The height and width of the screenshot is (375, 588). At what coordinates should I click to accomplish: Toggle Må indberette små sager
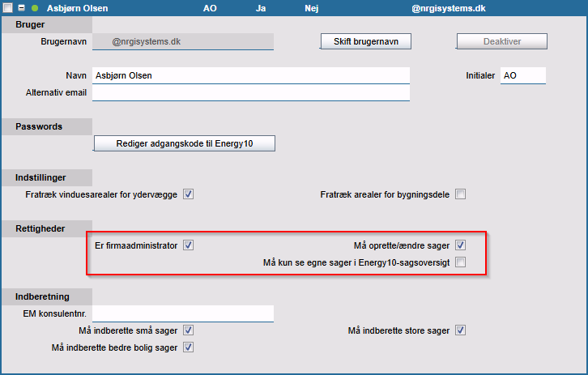click(188, 330)
